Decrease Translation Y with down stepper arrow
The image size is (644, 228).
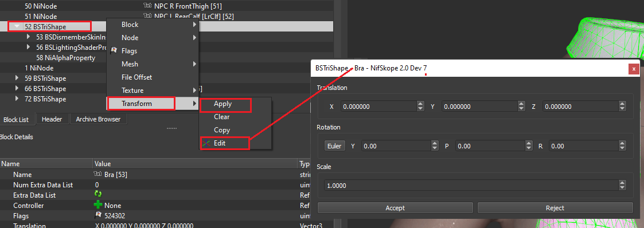(521, 109)
